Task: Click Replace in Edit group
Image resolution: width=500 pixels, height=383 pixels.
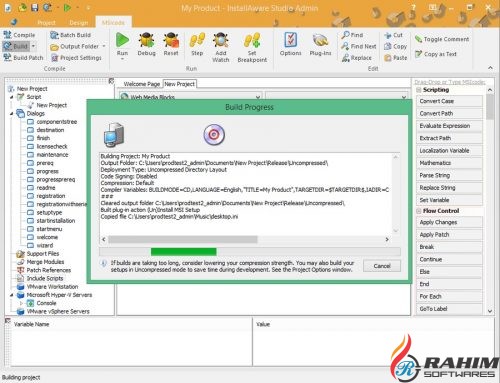Action: (x=357, y=58)
